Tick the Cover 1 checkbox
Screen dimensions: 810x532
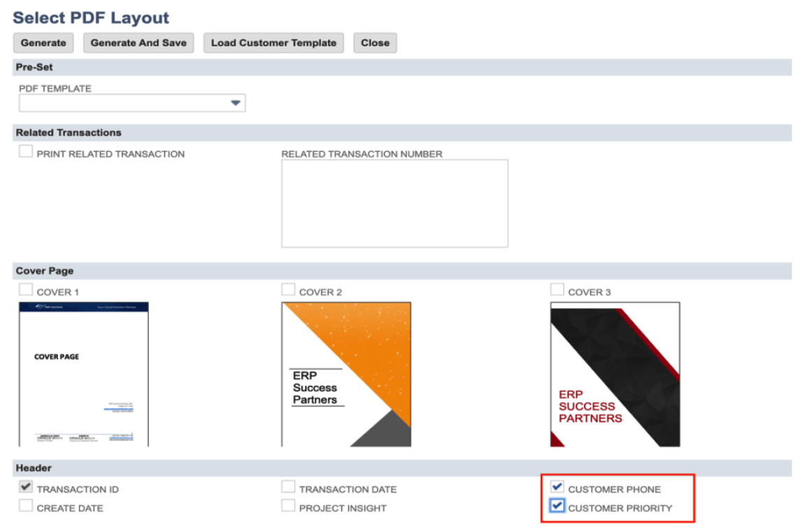coord(26,289)
